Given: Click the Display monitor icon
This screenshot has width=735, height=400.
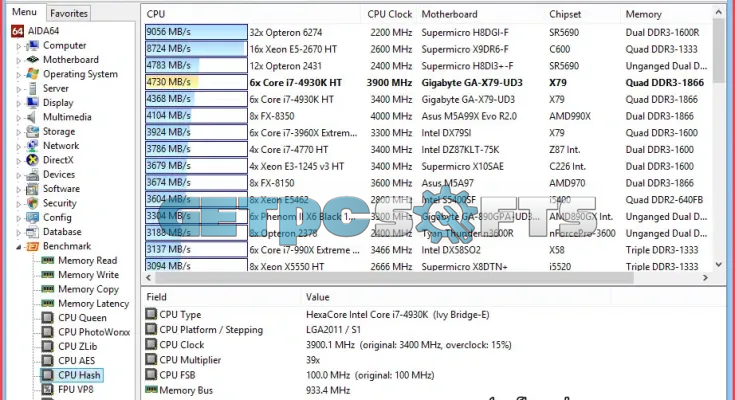Looking at the screenshot, I should click(x=32, y=103).
